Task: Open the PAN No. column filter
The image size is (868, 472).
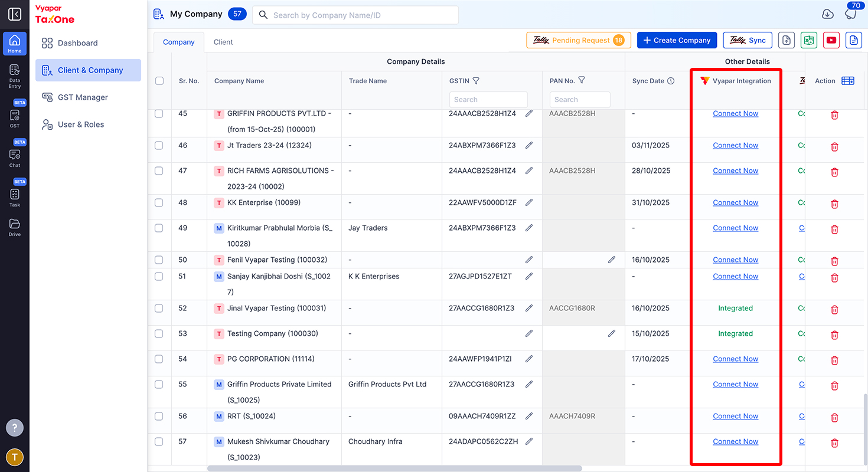Action: [582, 80]
